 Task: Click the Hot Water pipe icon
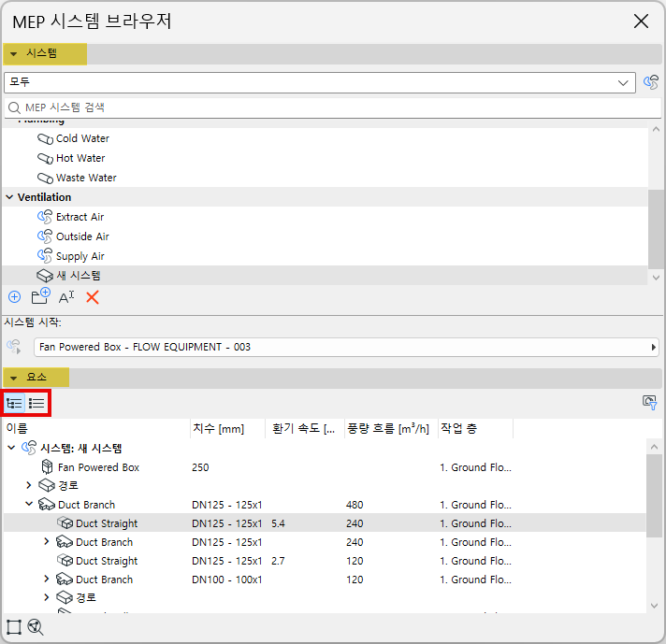(x=45, y=158)
